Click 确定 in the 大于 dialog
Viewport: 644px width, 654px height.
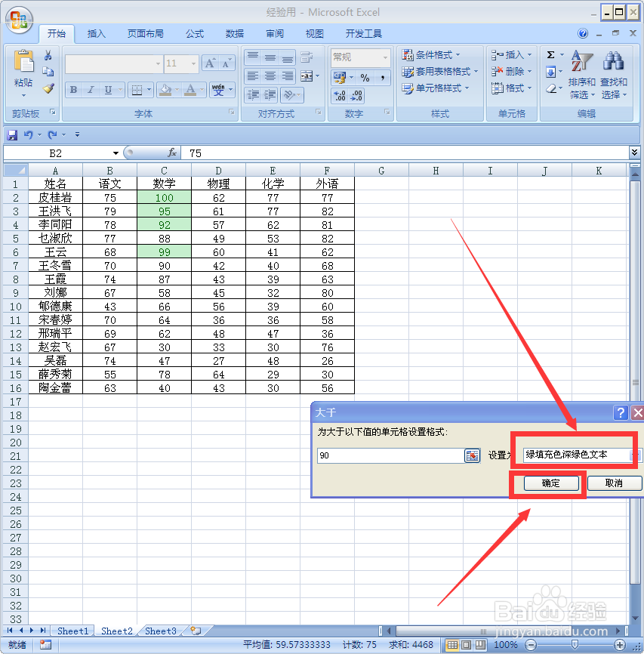551,483
